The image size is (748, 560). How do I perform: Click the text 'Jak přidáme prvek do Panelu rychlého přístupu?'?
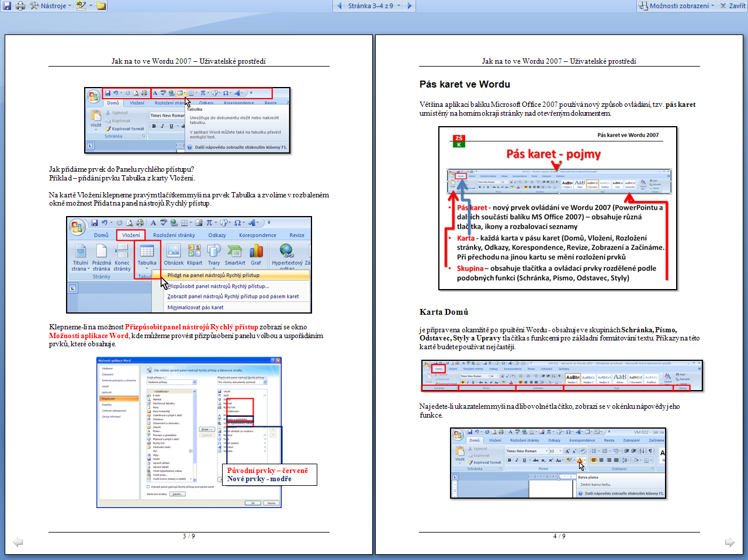click(x=122, y=169)
